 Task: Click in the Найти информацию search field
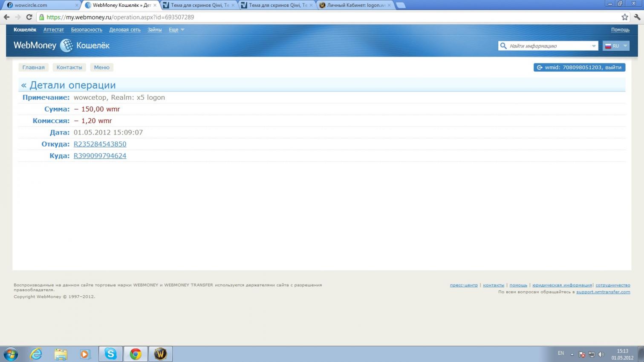(548, 46)
